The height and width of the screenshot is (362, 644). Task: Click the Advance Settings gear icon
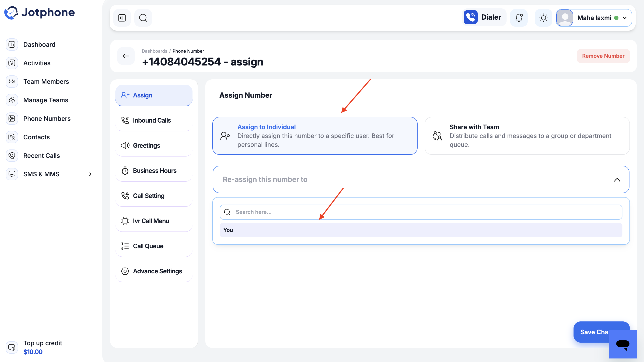pos(125,271)
